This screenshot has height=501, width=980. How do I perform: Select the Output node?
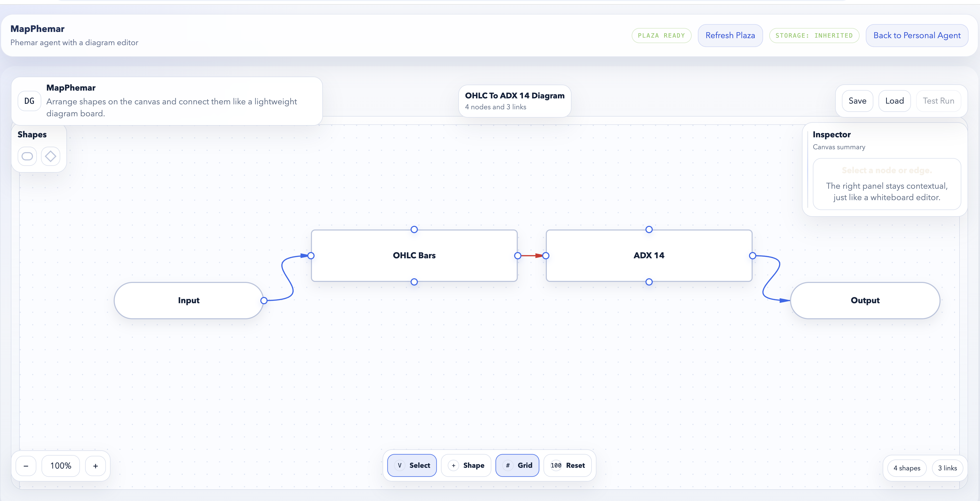(865, 301)
